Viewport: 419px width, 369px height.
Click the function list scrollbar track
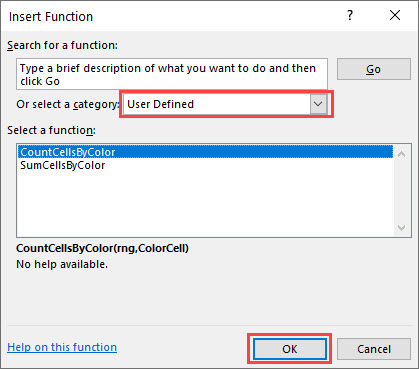pyautogui.click(x=402, y=191)
